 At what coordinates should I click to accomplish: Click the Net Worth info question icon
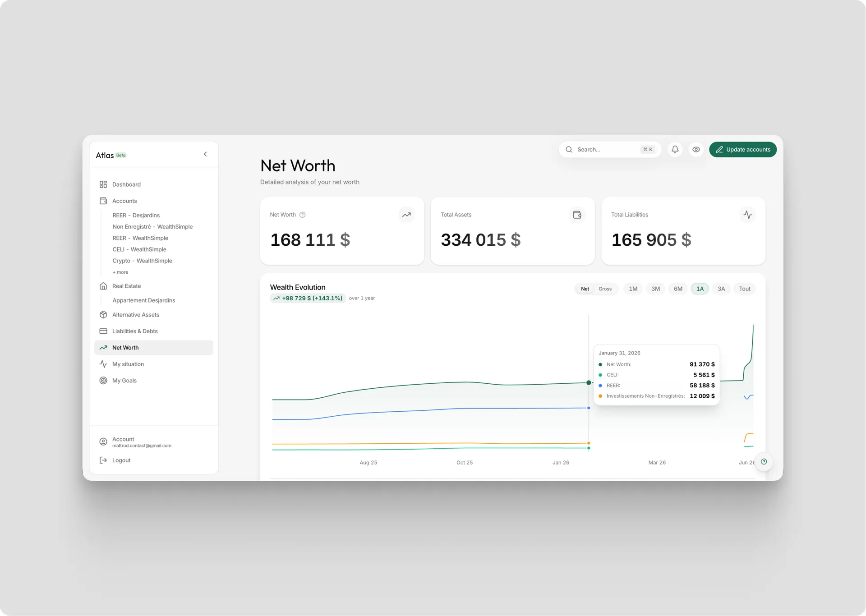point(303,215)
